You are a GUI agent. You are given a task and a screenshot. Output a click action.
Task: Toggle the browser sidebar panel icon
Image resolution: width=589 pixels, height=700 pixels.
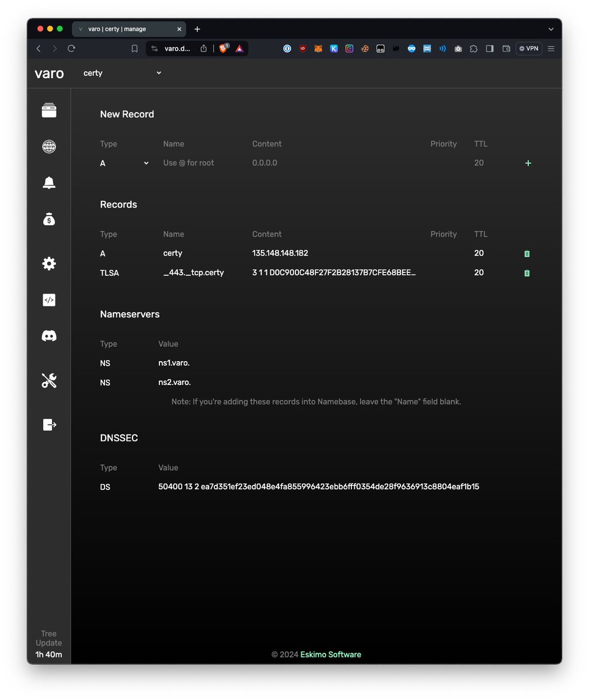click(490, 49)
